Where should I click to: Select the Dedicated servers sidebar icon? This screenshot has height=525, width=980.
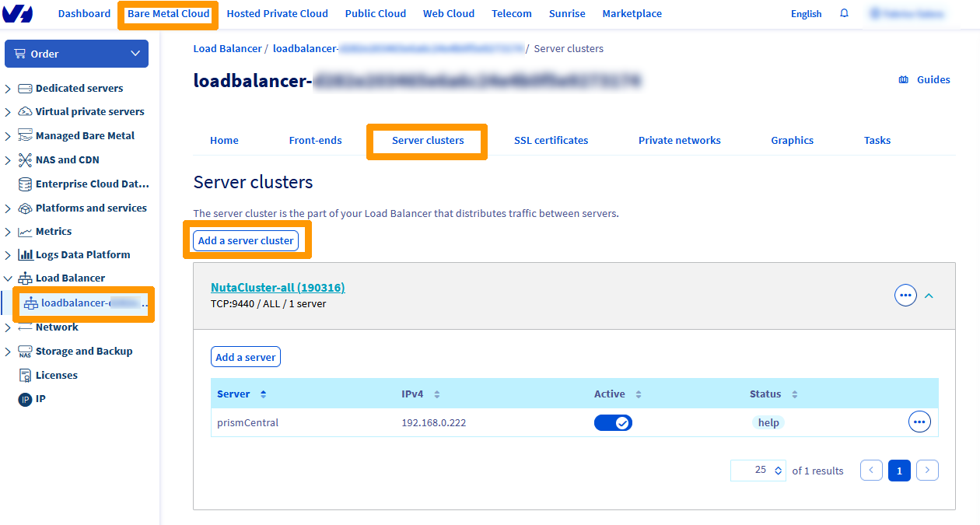pos(23,88)
